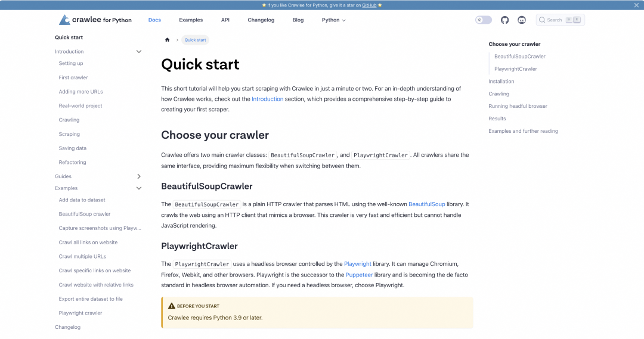Open Crawl specific links on website

pos(94,271)
